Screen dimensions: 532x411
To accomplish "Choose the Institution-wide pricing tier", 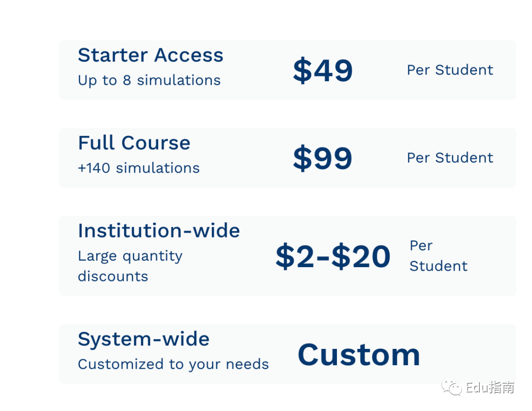I will point(287,256).
